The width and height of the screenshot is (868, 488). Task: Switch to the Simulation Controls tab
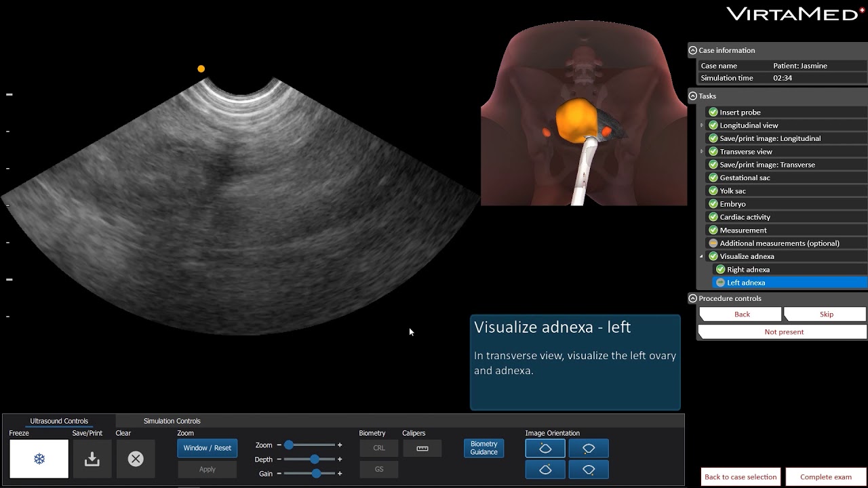tap(172, 421)
